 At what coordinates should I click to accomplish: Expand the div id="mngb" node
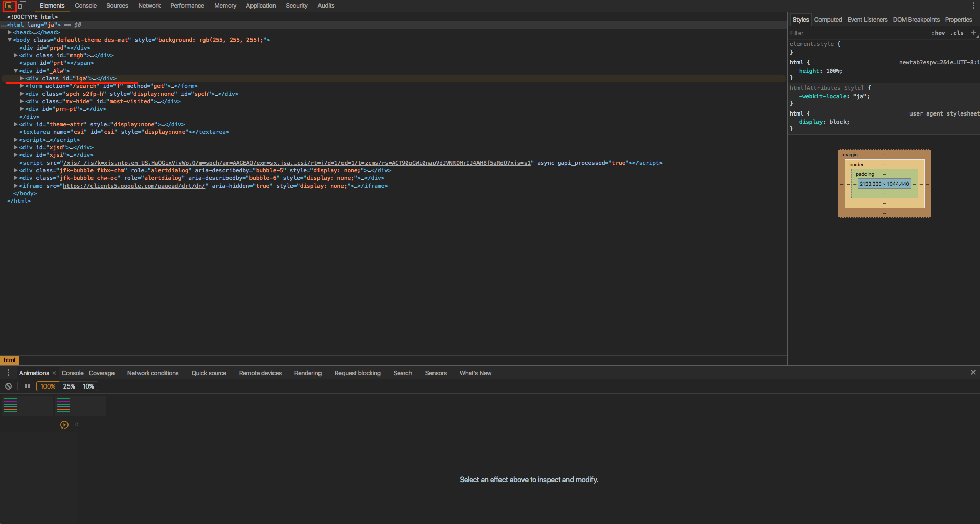pos(16,55)
